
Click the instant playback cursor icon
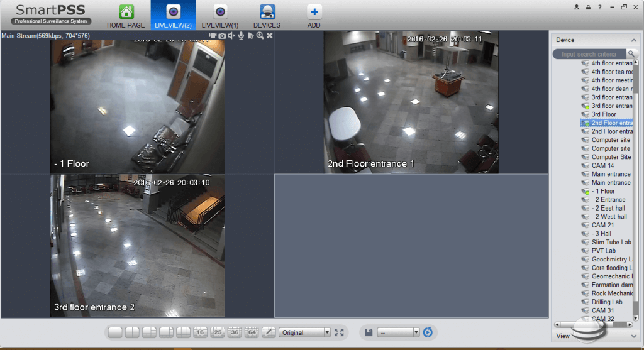[250, 36]
